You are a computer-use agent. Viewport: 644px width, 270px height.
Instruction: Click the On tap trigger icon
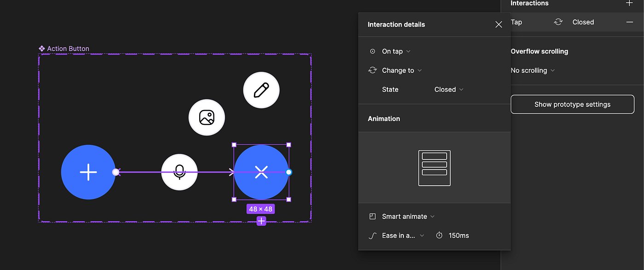point(372,51)
